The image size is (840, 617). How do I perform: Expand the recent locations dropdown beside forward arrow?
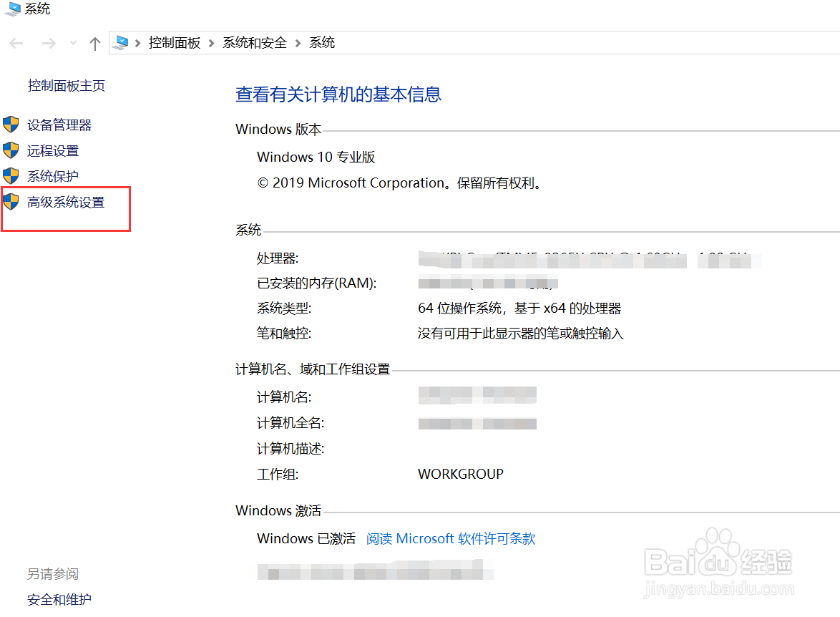click(72, 43)
